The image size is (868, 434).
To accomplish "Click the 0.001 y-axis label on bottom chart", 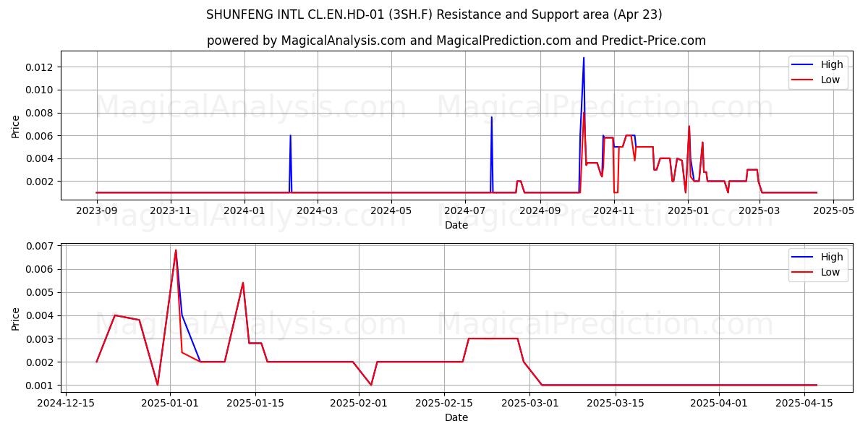I will pyautogui.click(x=41, y=386).
